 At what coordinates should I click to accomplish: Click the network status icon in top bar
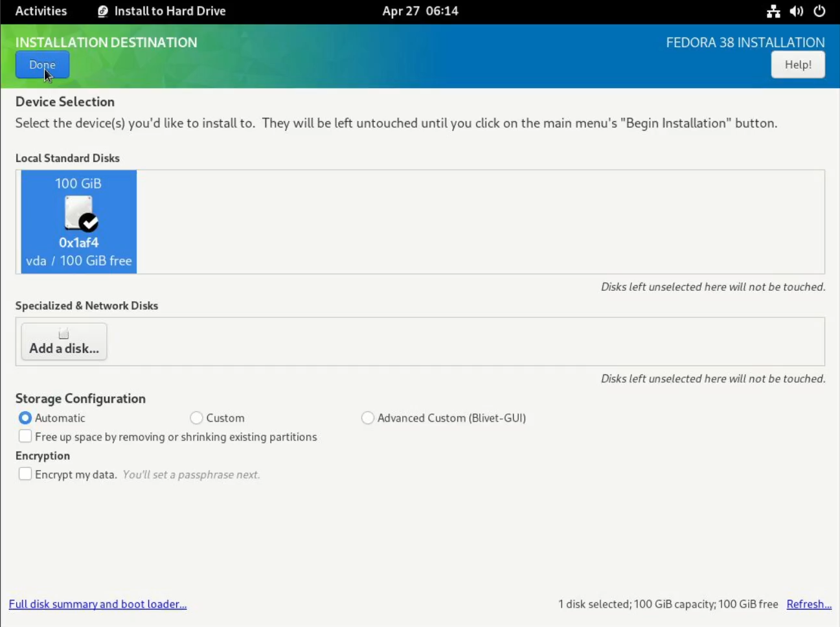[x=773, y=11]
